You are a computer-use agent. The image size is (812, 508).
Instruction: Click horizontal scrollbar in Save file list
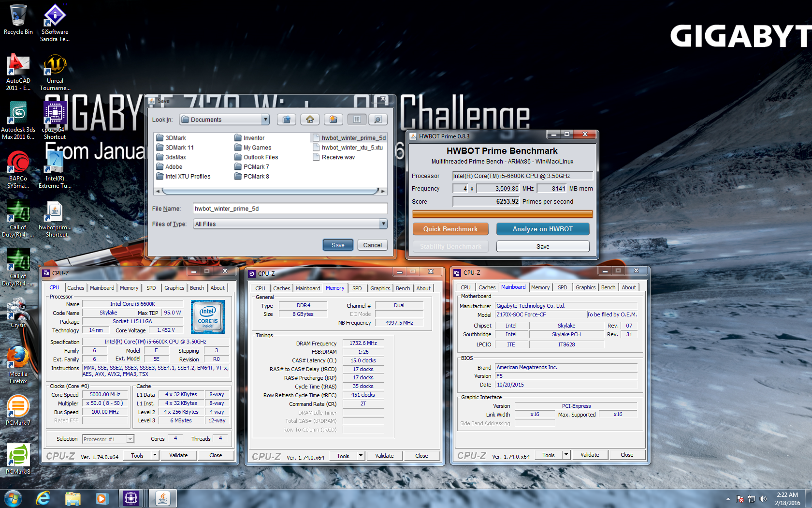tap(270, 192)
